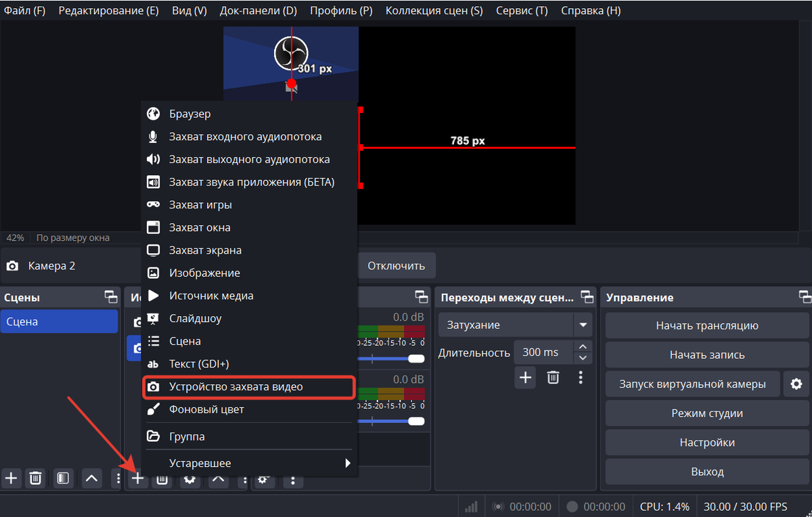Choose Захват экрана source from the list
The height and width of the screenshot is (517, 812).
coord(205,250)
